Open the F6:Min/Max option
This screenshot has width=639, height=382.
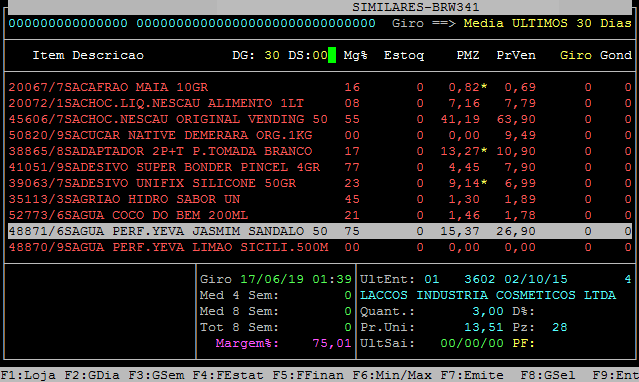pyautogui.click(x=392, y=375)
